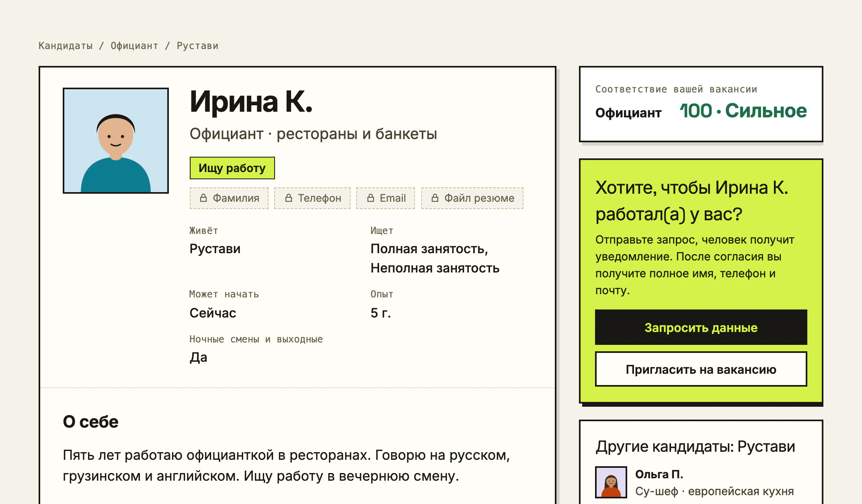This screenshot has height=504, width=862.
Task: Select the city value Рустави under Живёт
Action: [x=215, y=249]
